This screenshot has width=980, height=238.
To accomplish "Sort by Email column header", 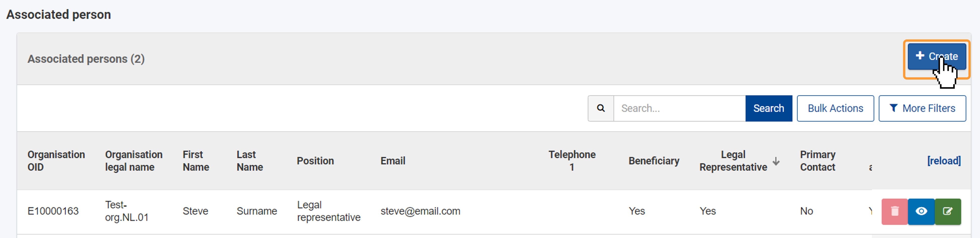I will point(393,161).
